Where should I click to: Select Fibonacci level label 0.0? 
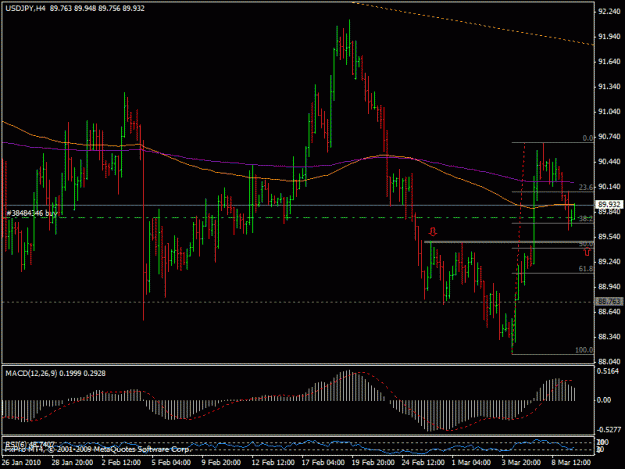588,138
